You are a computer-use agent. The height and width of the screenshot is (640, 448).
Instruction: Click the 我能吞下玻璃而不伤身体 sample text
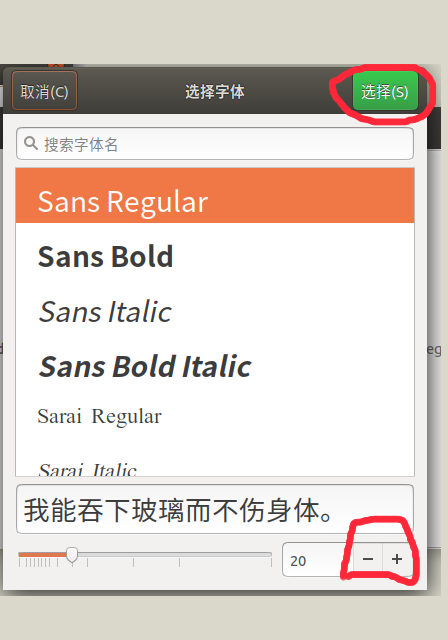click(x=179, y=510)
